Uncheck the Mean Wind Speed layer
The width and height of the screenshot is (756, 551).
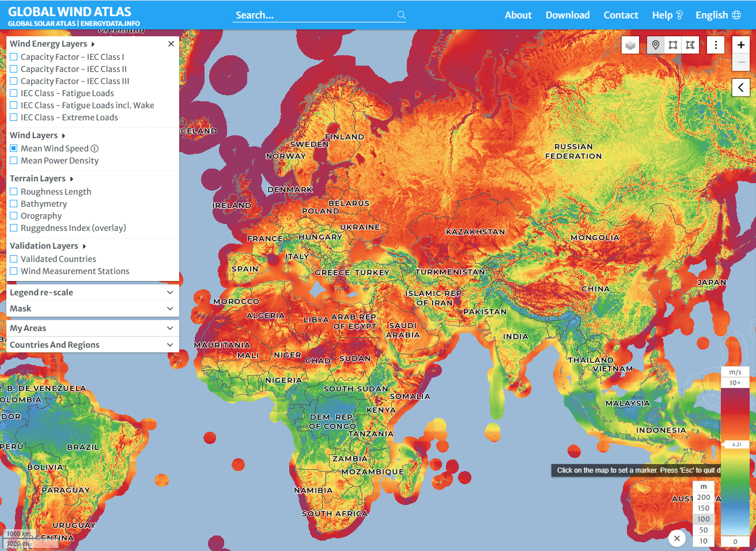click(x=14, y=149)
